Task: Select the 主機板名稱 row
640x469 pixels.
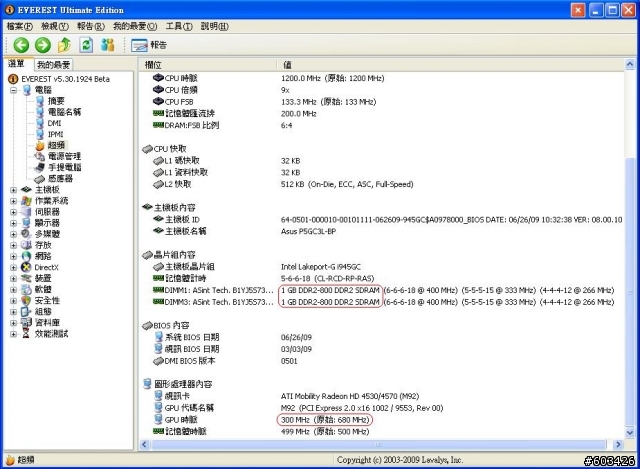Action: point(380,231)
